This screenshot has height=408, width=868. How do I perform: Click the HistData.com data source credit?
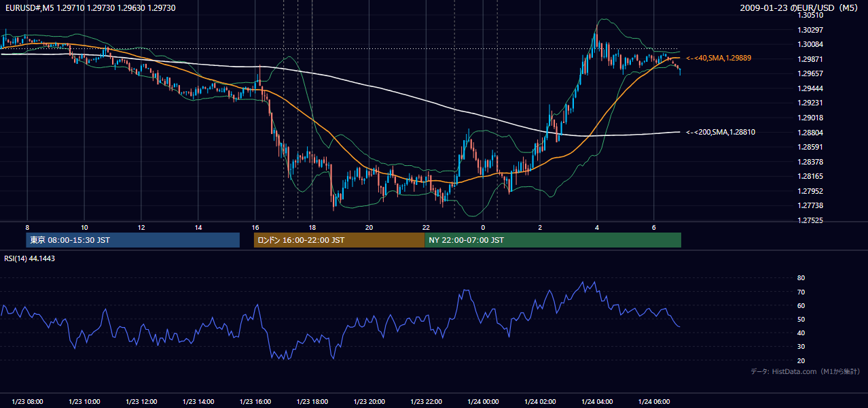click(x=805, y=371)
